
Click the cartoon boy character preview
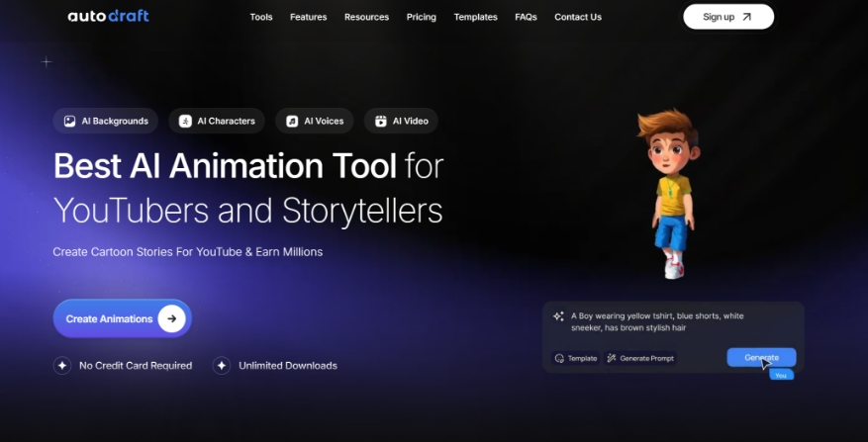point(670,194)
